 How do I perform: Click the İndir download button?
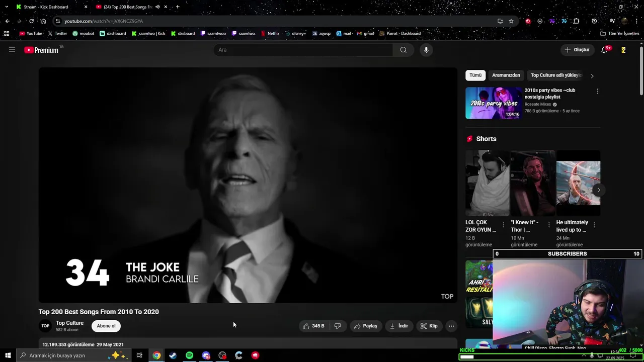point(399,326)
